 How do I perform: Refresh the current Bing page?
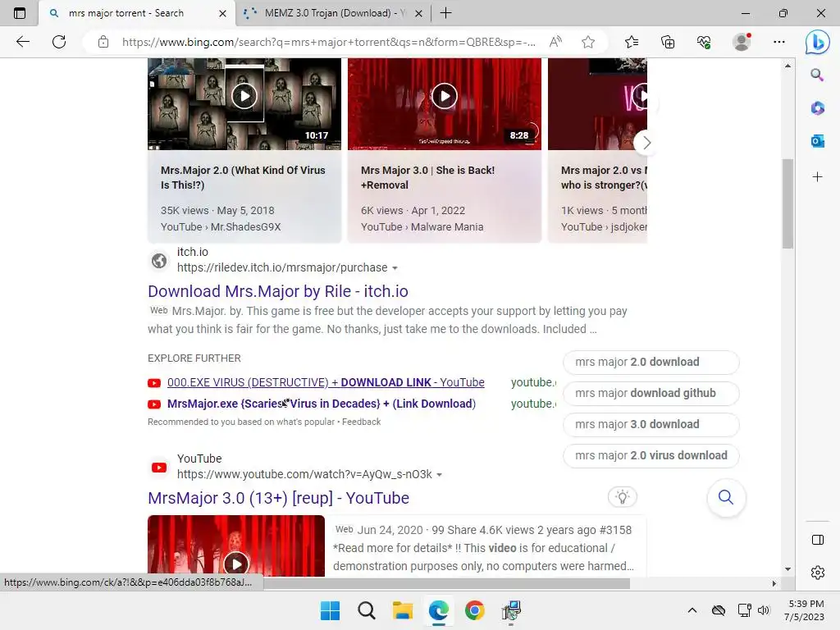coord(59,42)
